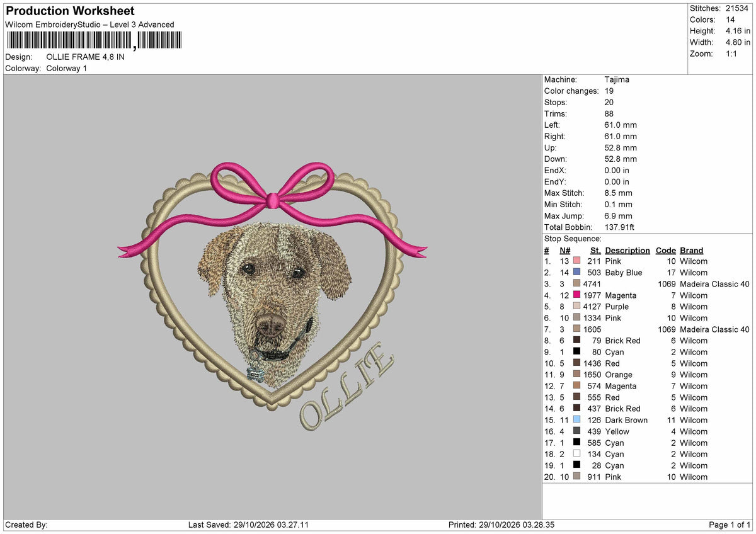The image size is (756, 534).
Task: Click the Description column header
Action: coord(627,251)
